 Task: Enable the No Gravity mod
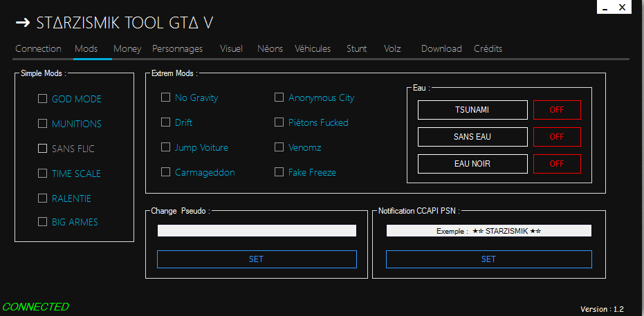pos(165,97)
